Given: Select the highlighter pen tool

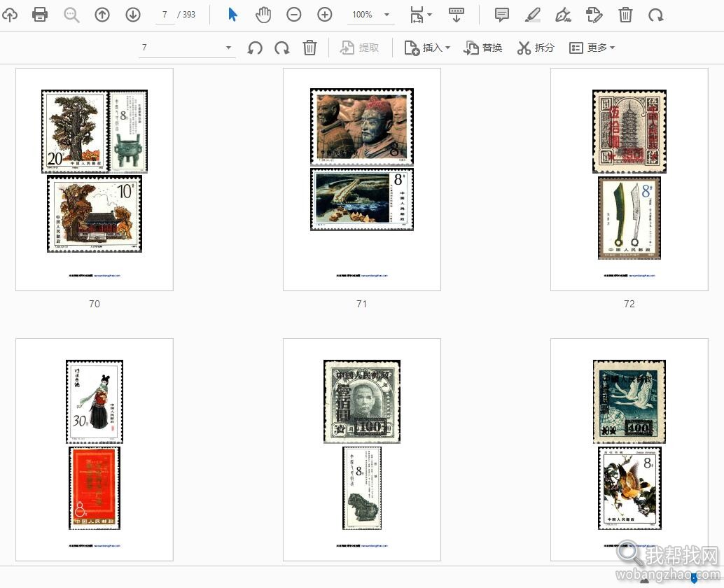Looking at the screenshot, I should [x=533, y=15].
